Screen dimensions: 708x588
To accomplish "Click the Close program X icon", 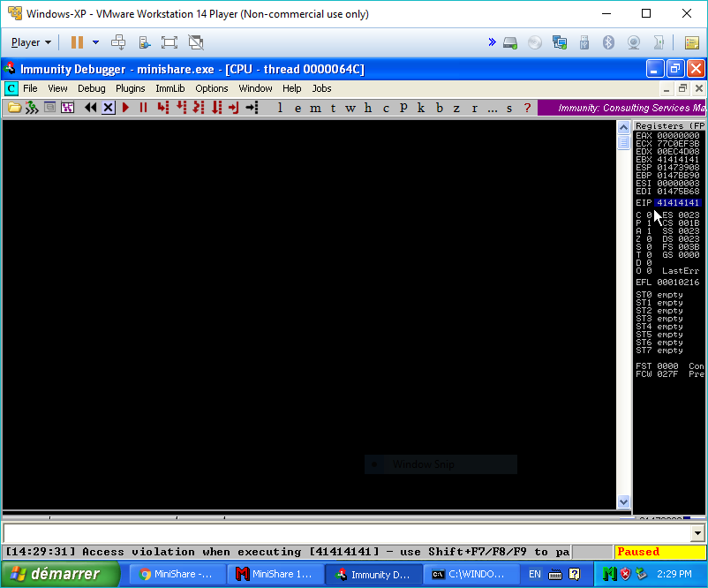I will tap(108, 108).
